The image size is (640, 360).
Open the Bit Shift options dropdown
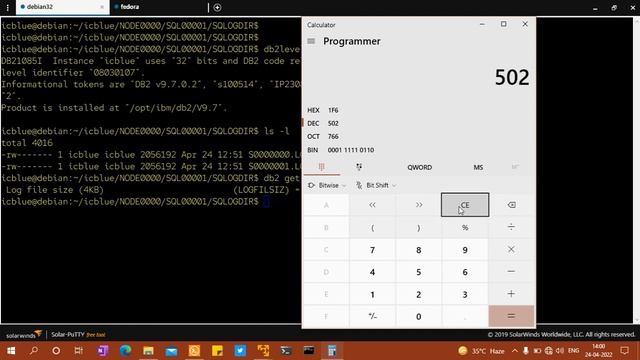(376, 185)
